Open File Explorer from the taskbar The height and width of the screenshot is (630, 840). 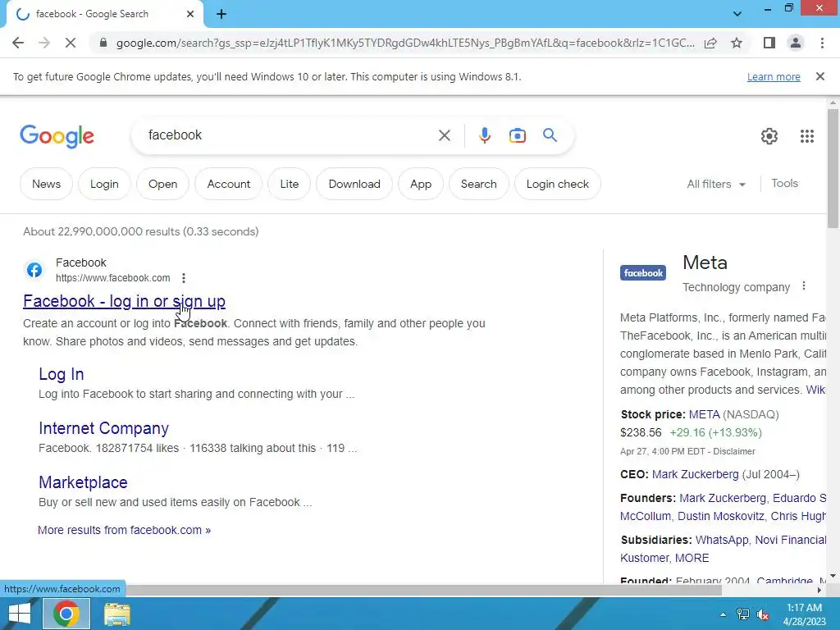click(116, 614)
